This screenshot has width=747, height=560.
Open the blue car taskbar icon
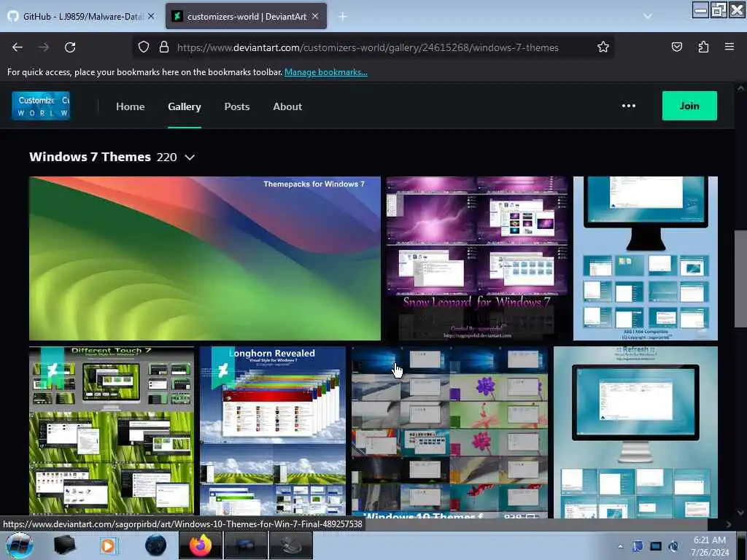(x=245, y=545)
